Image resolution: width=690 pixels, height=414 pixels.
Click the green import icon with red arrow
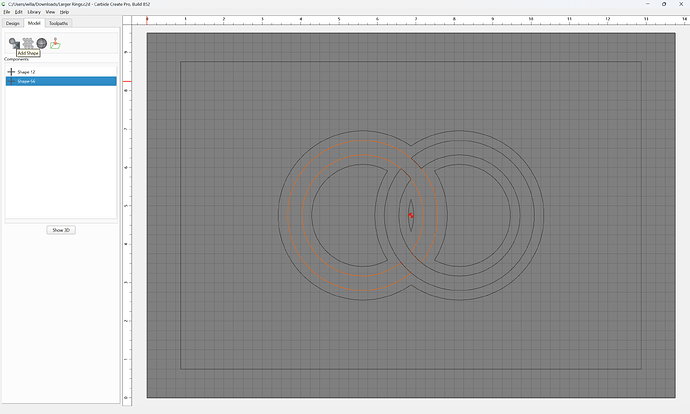point(55,43)
